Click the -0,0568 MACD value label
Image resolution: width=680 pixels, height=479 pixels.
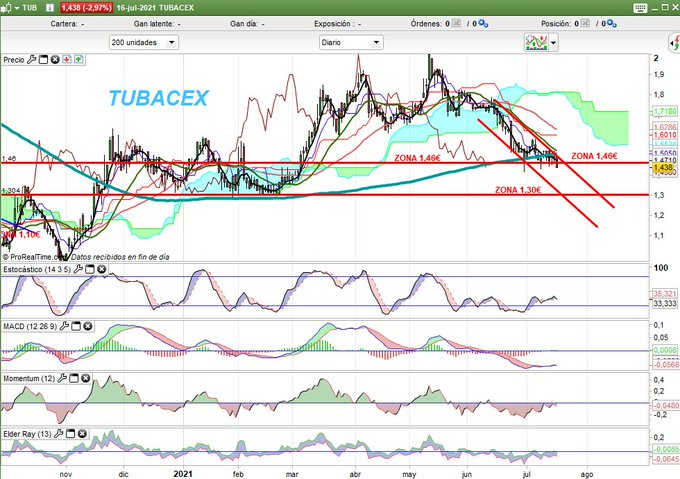666,365
